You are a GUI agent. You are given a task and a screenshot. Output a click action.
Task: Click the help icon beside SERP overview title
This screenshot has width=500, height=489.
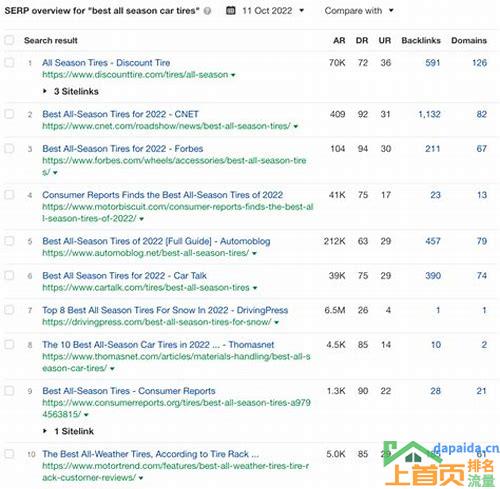click(x=207, y=11)
